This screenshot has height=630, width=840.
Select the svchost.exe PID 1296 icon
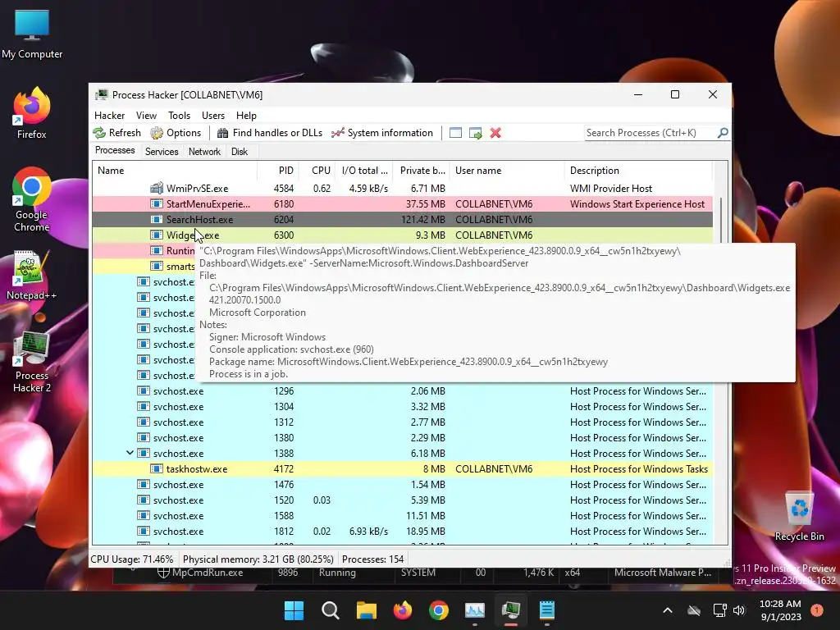(x=143, y=391)
